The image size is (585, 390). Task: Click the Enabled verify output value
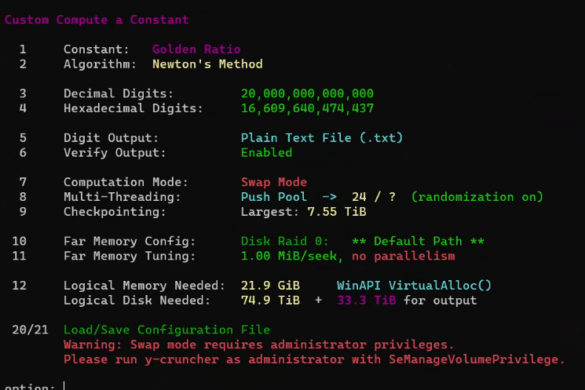(266, 152)
